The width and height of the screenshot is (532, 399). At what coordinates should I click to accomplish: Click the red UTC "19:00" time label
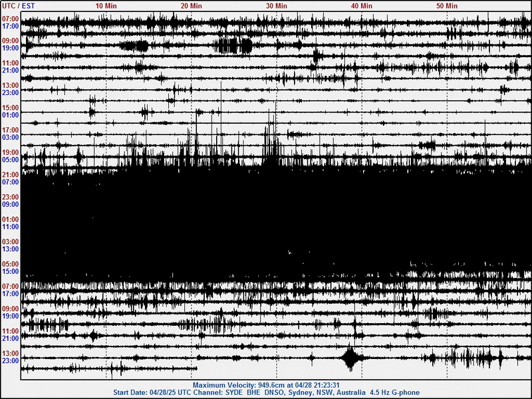(x=11, y=152)
